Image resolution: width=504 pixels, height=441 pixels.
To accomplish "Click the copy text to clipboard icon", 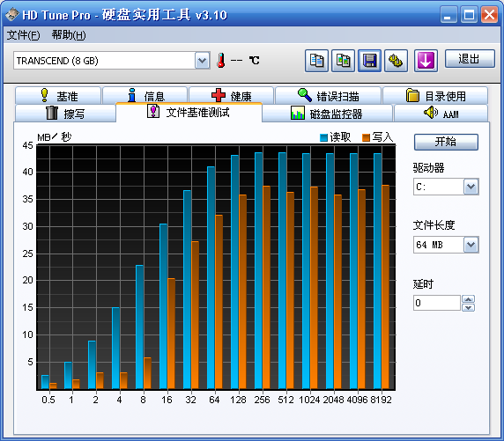I will (x=316, y=61).
